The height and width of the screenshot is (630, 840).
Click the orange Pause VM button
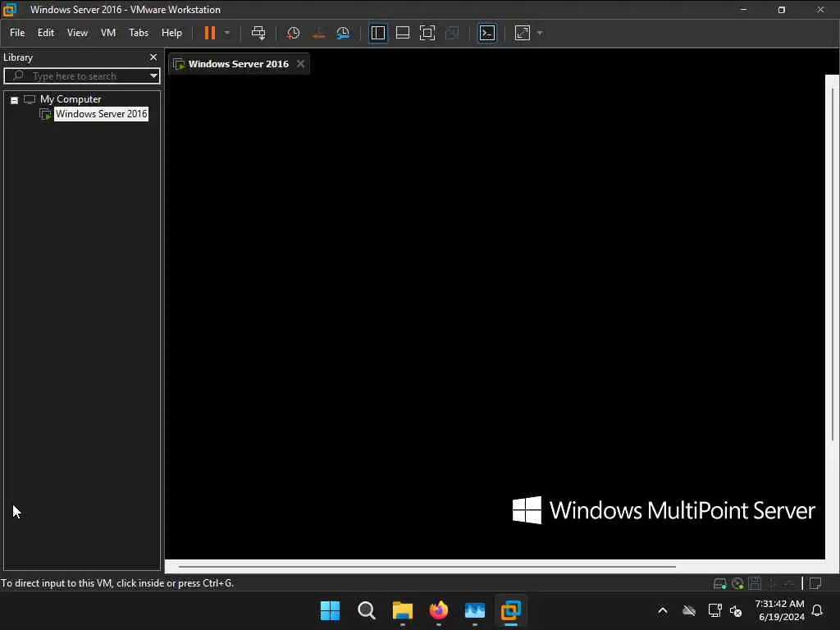pyautogui.click(x=210, y=33)
